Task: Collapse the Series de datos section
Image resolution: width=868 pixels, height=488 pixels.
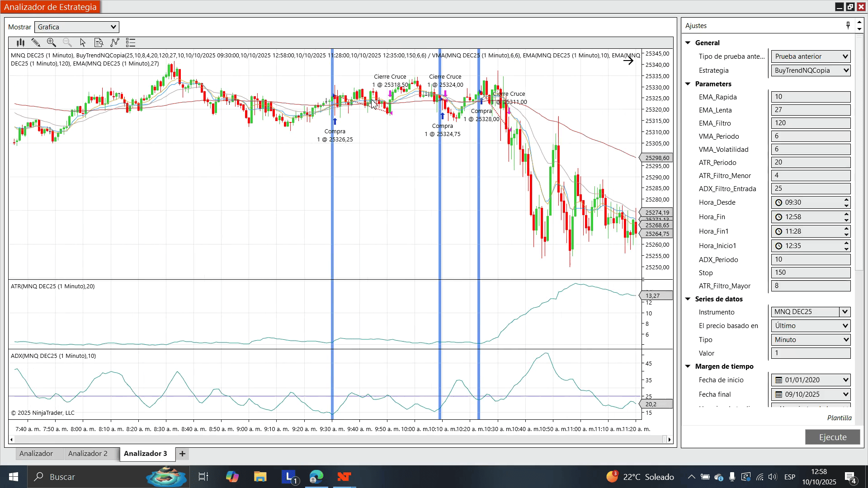Action: [688, 299]
